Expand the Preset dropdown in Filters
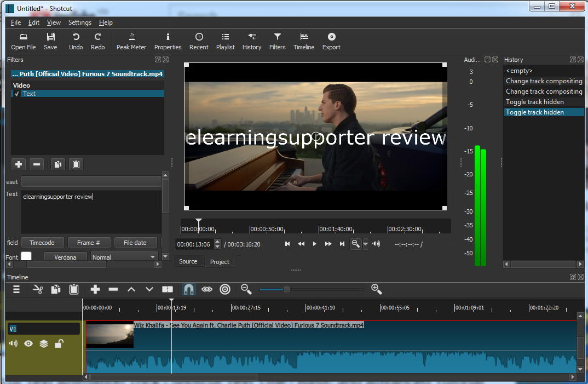Viewport: 588px width, 384px height. (90, 181)
